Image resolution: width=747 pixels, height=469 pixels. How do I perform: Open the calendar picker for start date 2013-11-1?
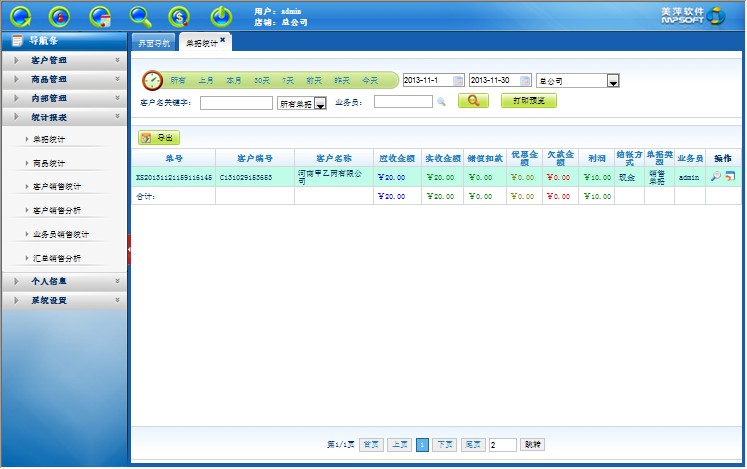click(x=458, y=80)
